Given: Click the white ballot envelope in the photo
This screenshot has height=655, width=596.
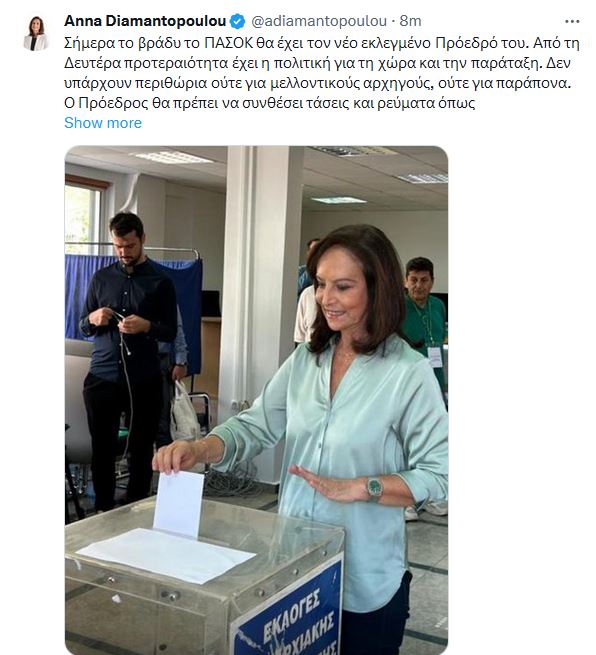Looking at the screenshot, I should (x=179, y=504).
